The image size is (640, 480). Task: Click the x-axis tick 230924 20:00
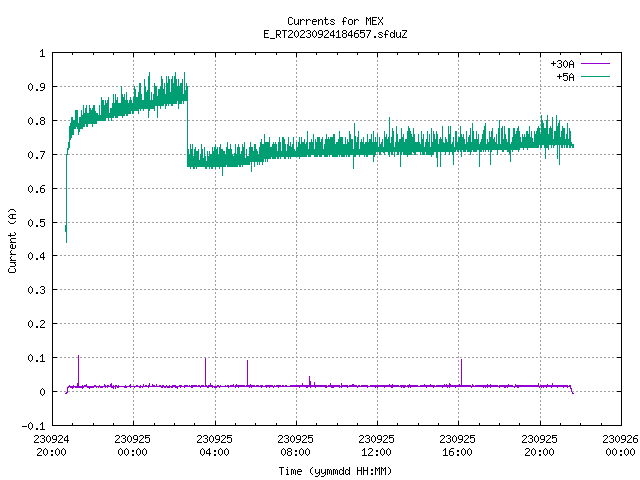click(51, 445)
